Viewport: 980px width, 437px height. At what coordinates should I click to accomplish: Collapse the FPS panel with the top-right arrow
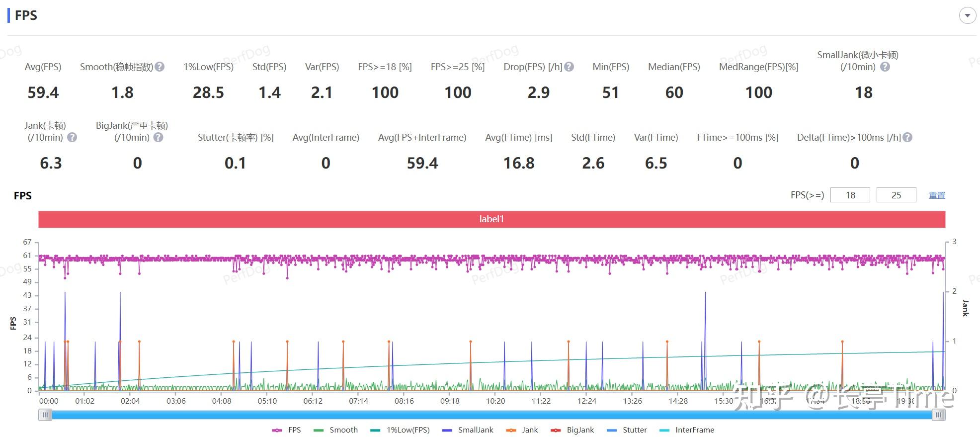(x=967, y=15)
